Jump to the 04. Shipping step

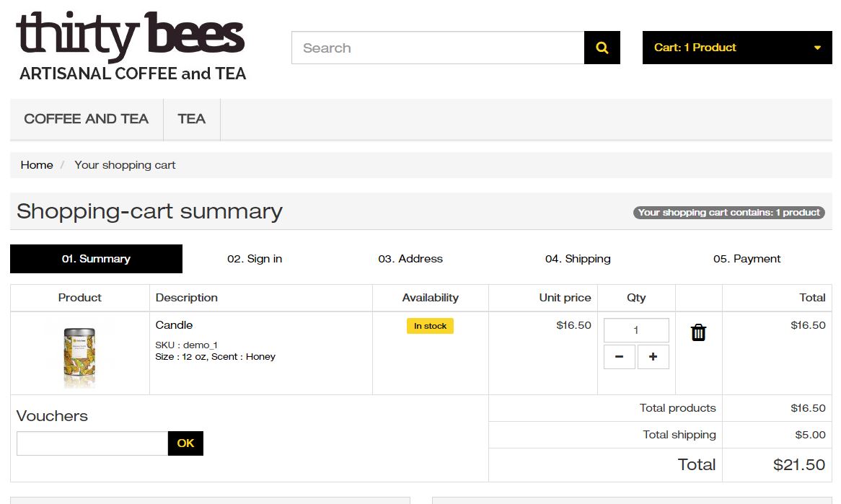click(x=578, y=259)
